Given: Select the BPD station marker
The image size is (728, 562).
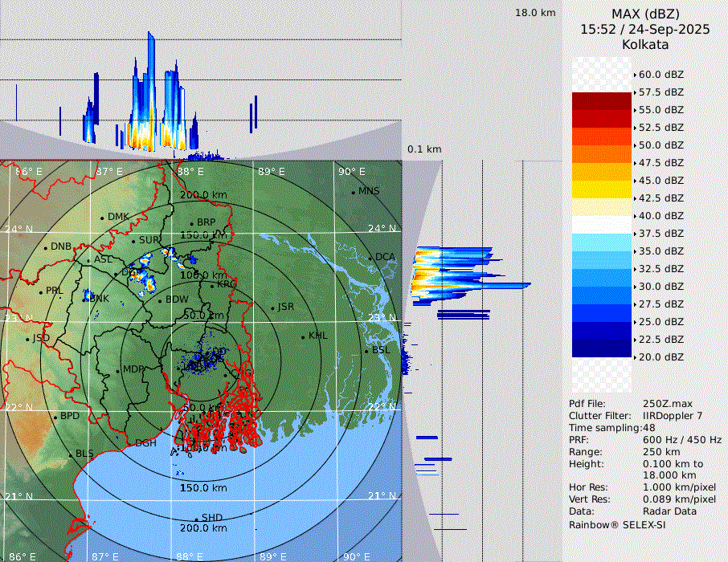Looking at the screenshot, I should coord(55,417).
